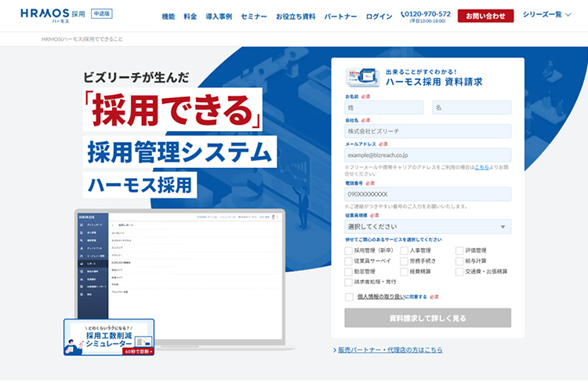Open the 料金 page
Screen dimensions: 588x383
(191, 16)
